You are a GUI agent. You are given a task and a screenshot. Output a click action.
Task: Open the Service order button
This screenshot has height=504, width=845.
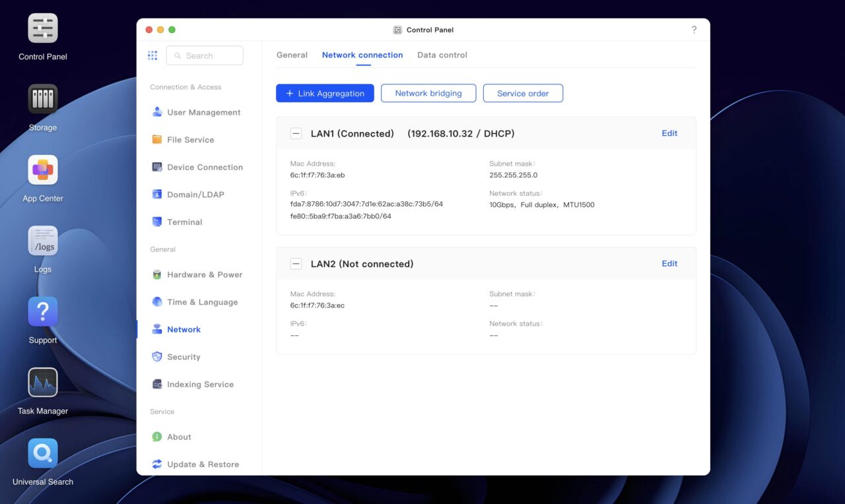pyautogui.click(x=523, y=94)
